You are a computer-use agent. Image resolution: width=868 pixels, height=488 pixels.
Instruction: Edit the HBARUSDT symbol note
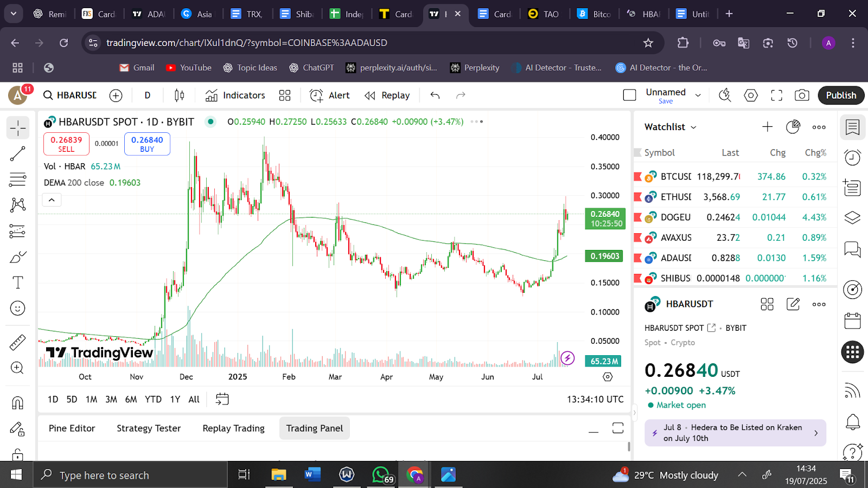793,304
